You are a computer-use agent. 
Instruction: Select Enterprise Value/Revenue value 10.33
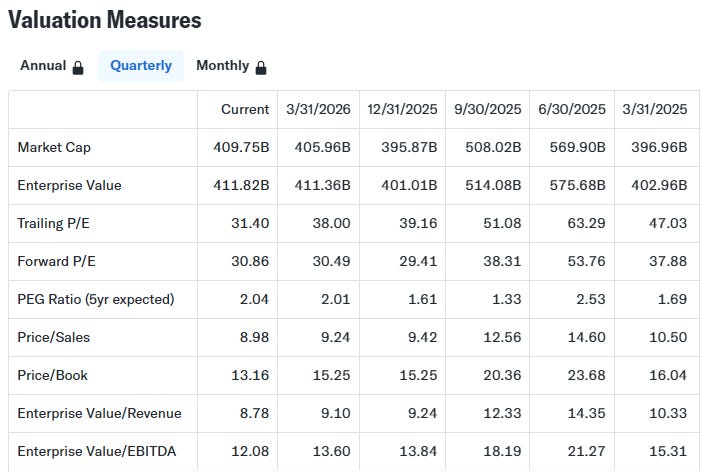[x=668, y=413]
